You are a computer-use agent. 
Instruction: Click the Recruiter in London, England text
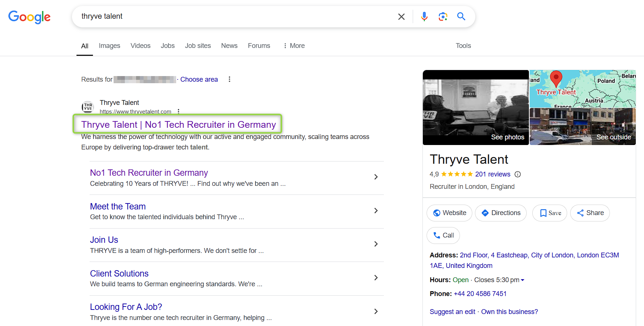coord(472,187)
